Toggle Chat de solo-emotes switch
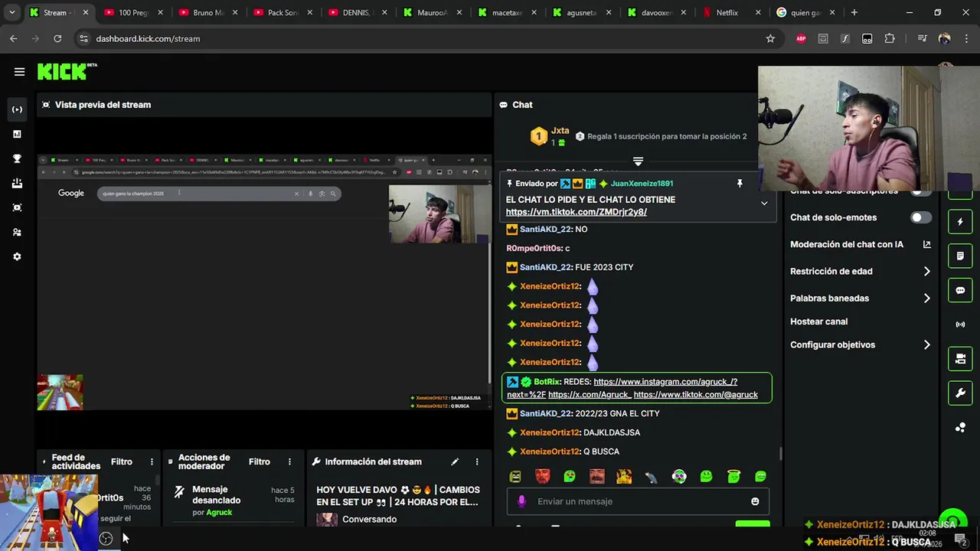980x551 pixels. tap(921, 217)
